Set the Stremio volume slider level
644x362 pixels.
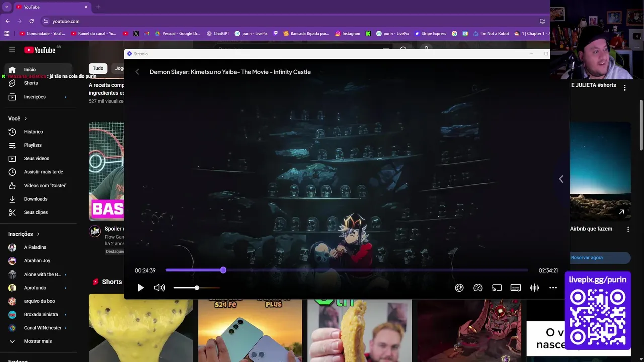click(x=197, y=288)
